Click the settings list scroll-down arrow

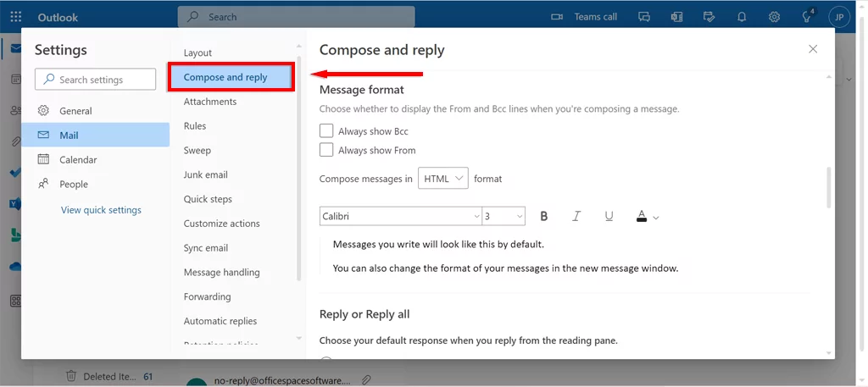coord(299,338)
